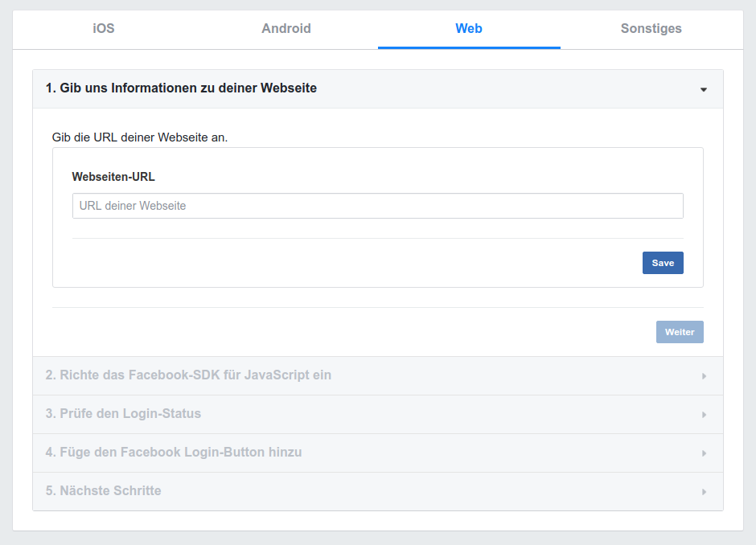Click the heading 'Gib uns Informationen zu deiner Webseite'
Screen dimensions: 756x545
[181, 88]
